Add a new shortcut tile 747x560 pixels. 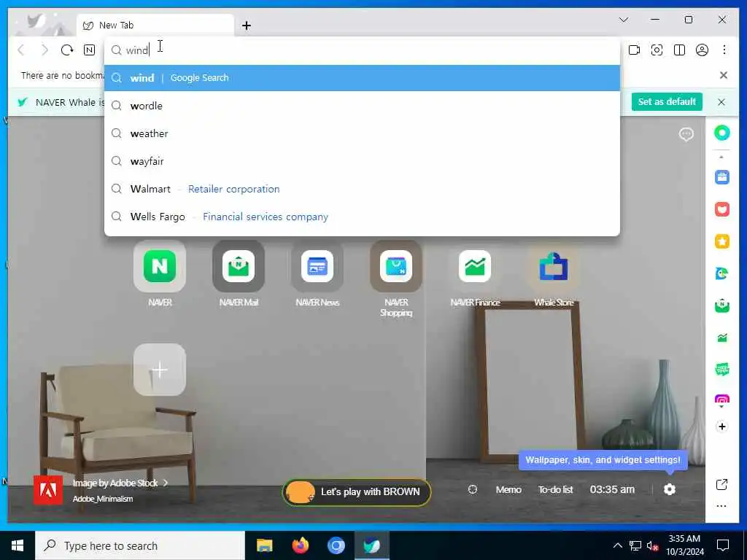click(x=160, y=370)
